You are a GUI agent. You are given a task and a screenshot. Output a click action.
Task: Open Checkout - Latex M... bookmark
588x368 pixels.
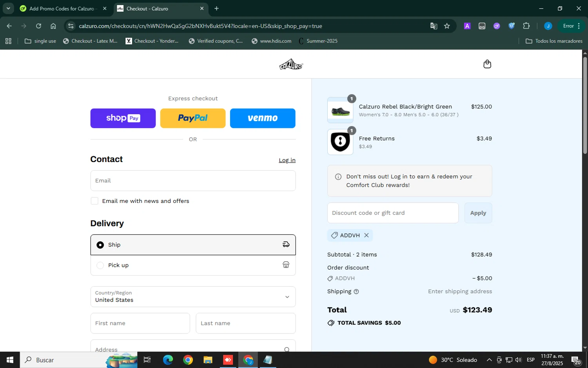(x=90, y=41)
